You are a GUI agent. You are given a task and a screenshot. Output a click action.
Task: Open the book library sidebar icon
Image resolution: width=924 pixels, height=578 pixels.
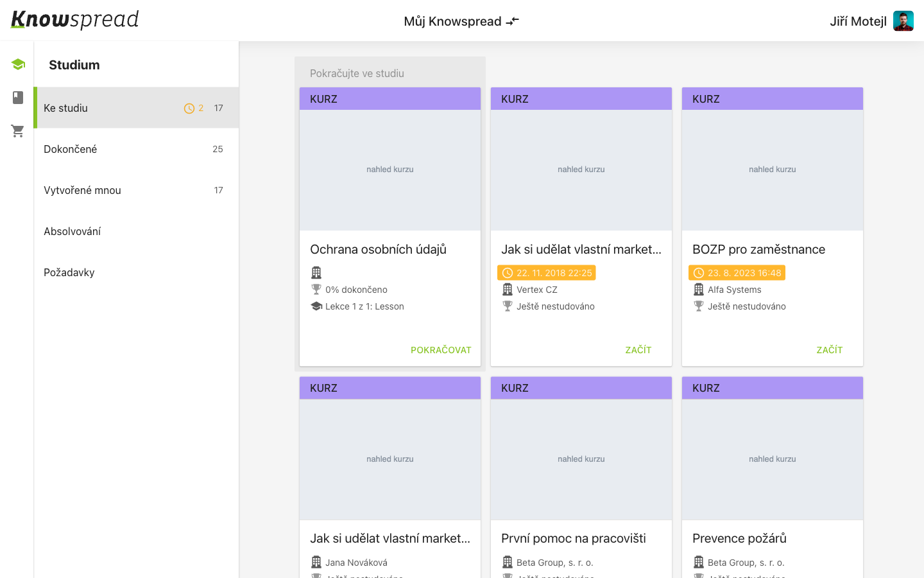(x=18, y=98)
